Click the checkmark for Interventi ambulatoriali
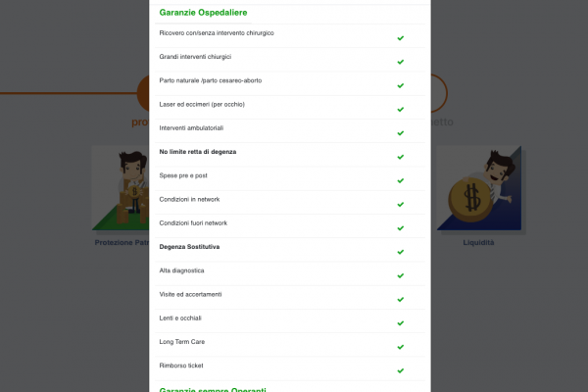The width and height of the screenshot is (588, 392). click(401, 133)
